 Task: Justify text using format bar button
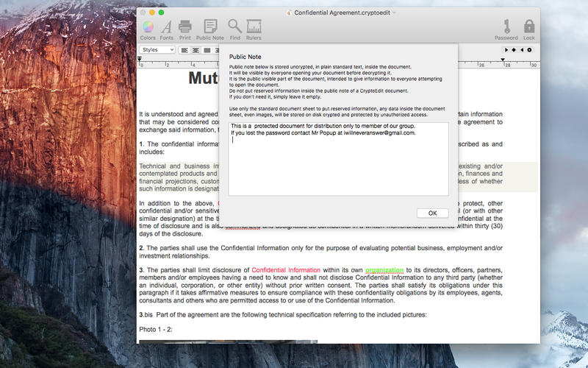click(x=207, y=50)
